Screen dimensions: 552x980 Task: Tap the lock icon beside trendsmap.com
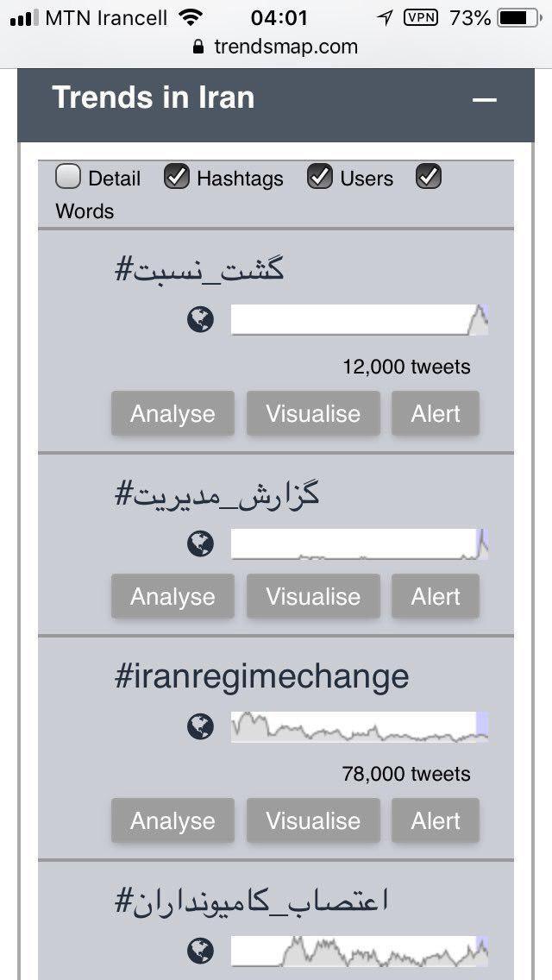point(199,47)
